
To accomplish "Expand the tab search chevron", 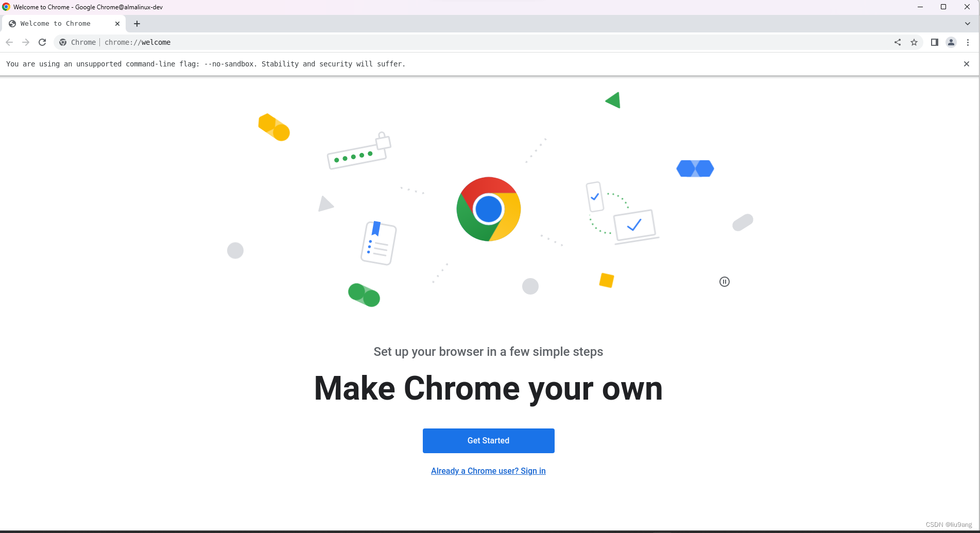I will (968, 24).
